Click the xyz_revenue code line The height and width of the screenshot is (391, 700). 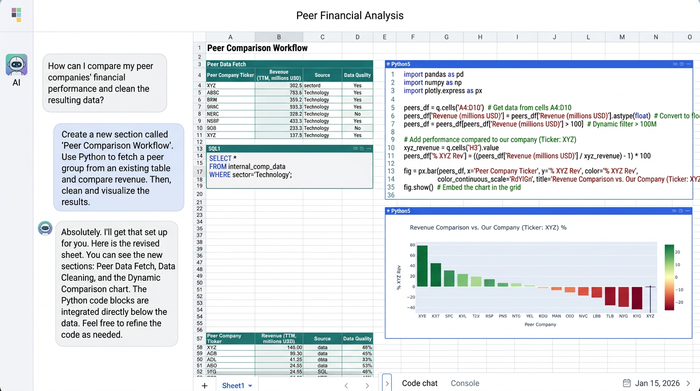pos(451,148)
